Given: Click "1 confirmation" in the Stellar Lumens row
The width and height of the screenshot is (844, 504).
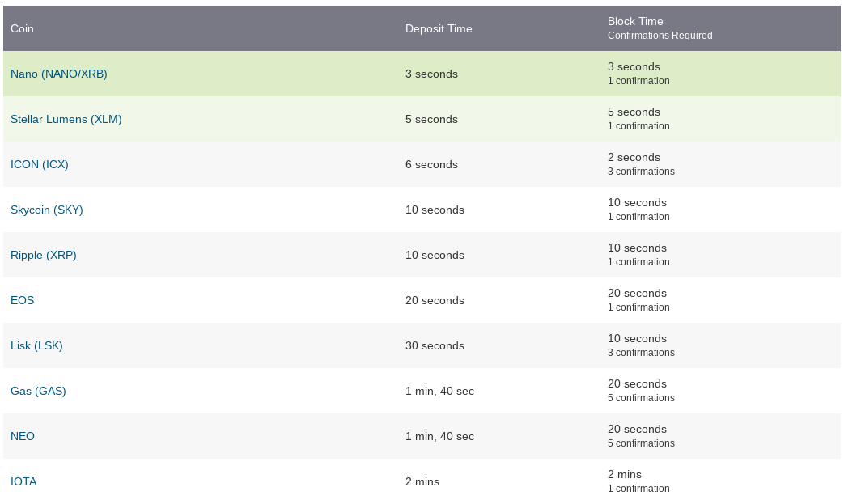Looking at the screenshot, I should point(639,126).
